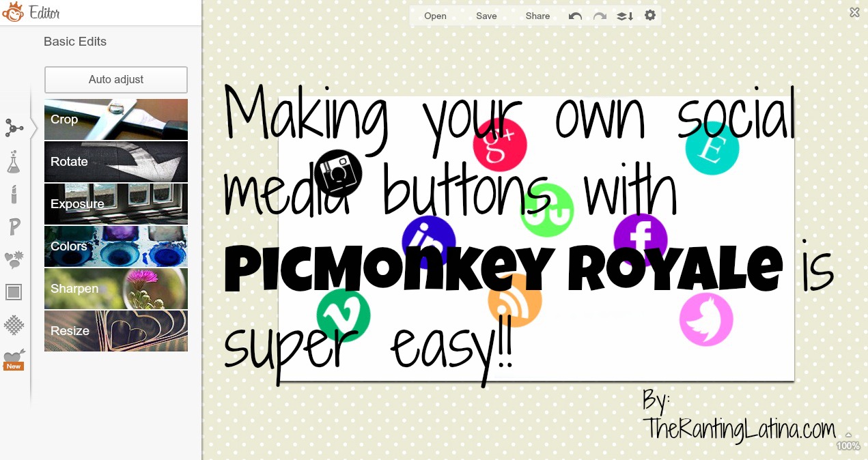This screenshot has width=868, height=460.
Task: Open the Overlays speech bubble icon
Action: pos(14,259)
